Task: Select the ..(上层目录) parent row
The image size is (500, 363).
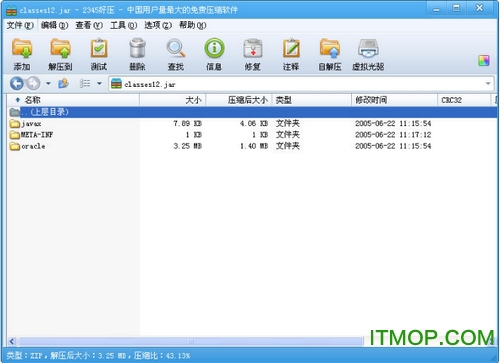Action: [253, 112]
